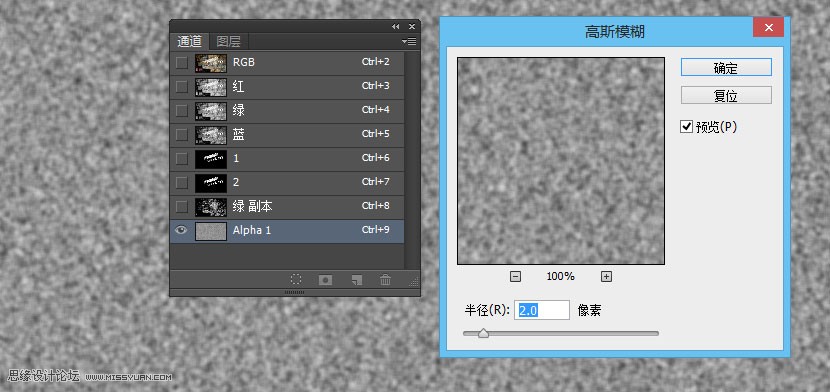Select Alpha 1 channel thumbnail
The width and height of the screenshot is (830, 392).
(x=211, y=231)
